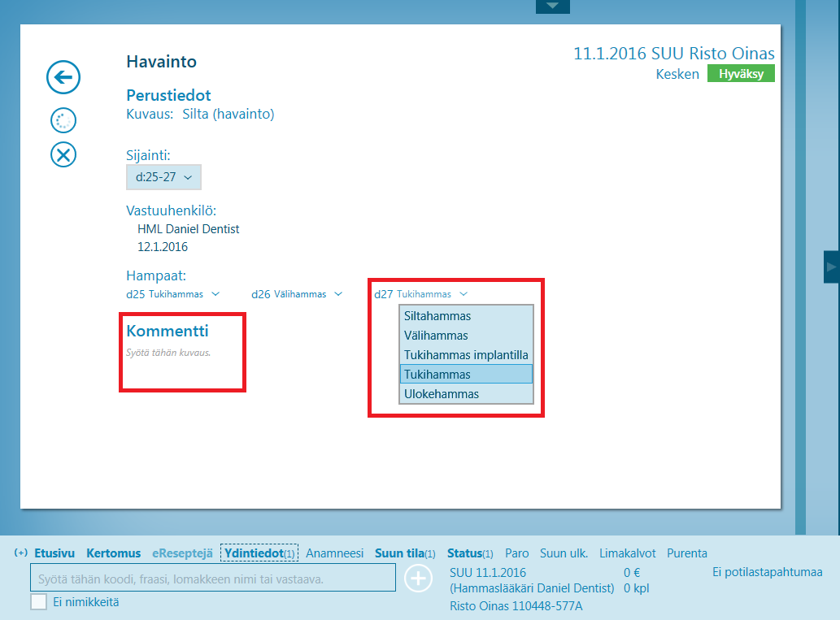840x620 pixels.
Task: Expand the top collapsed panel arrow
Action: (553, 7)
